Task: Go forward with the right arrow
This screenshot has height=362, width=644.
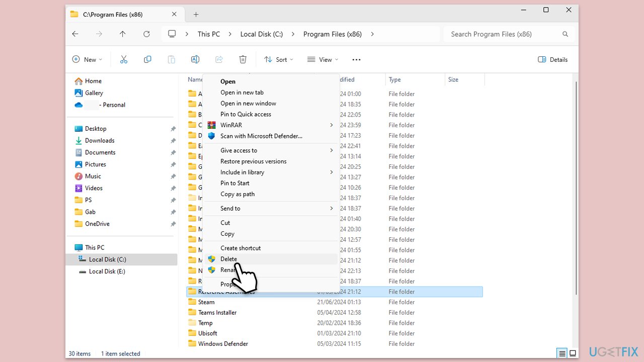Action: [99, 34]
